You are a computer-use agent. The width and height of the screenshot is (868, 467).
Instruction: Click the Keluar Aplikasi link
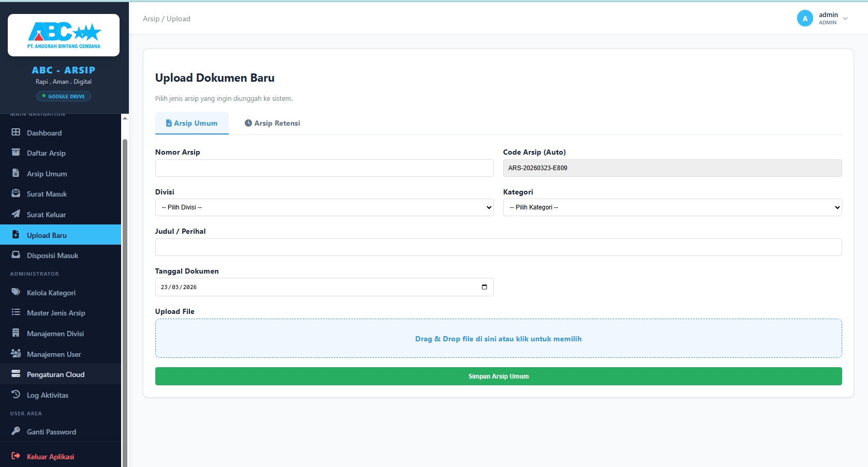pyautogui.click(x=61, y=457)
